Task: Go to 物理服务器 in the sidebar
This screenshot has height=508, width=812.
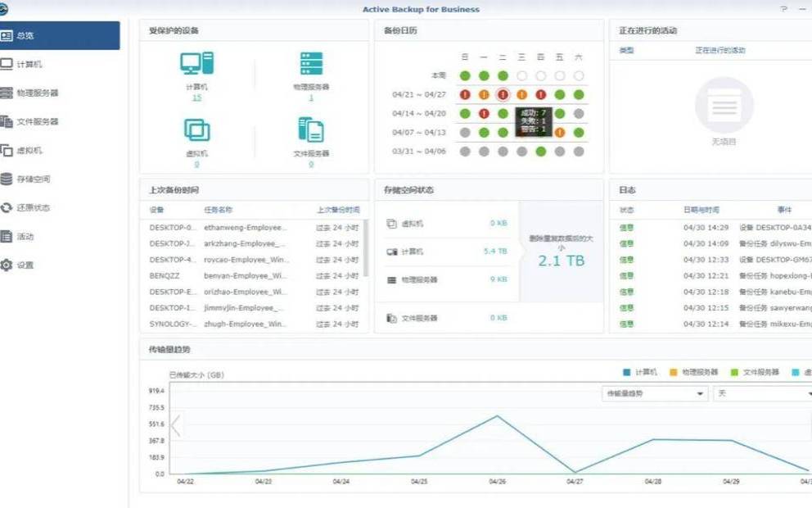Action: 60,93
